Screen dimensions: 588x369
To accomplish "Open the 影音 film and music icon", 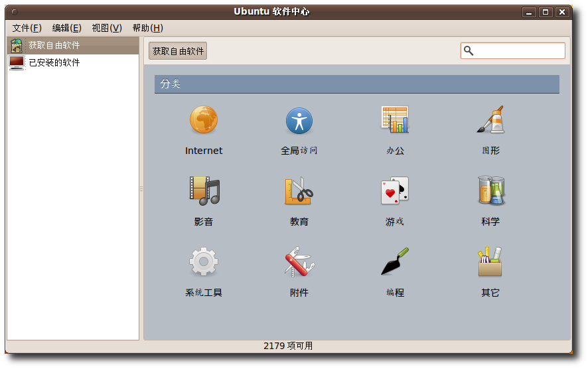I will point(204,191).
